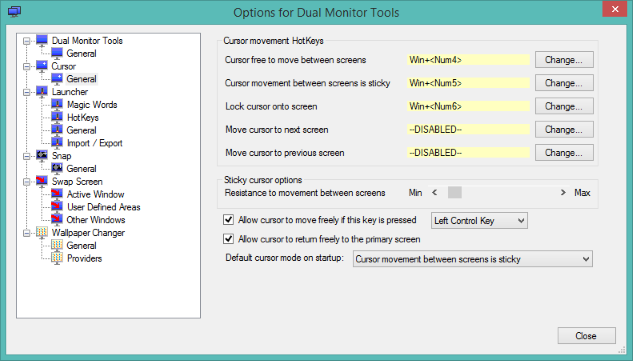Select User Defined Areas under Swap Screen
The image size is (633, 361).
(x=104, y=207)
